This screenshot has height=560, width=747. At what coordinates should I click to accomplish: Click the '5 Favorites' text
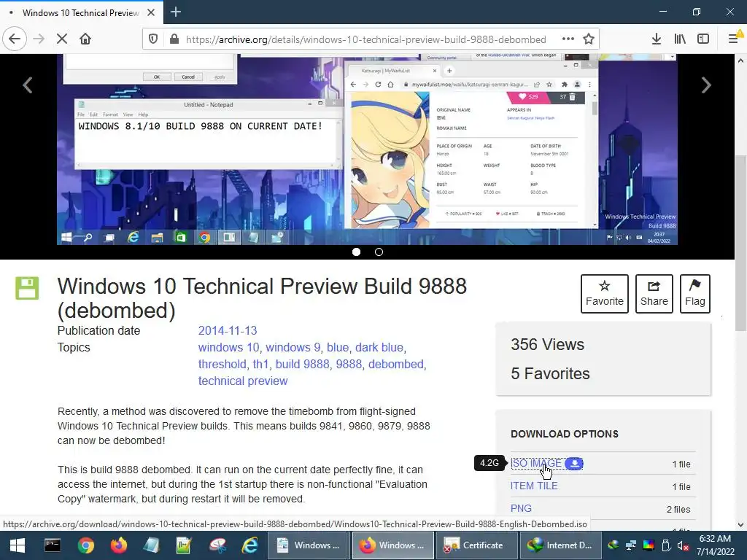click(550, 374)
